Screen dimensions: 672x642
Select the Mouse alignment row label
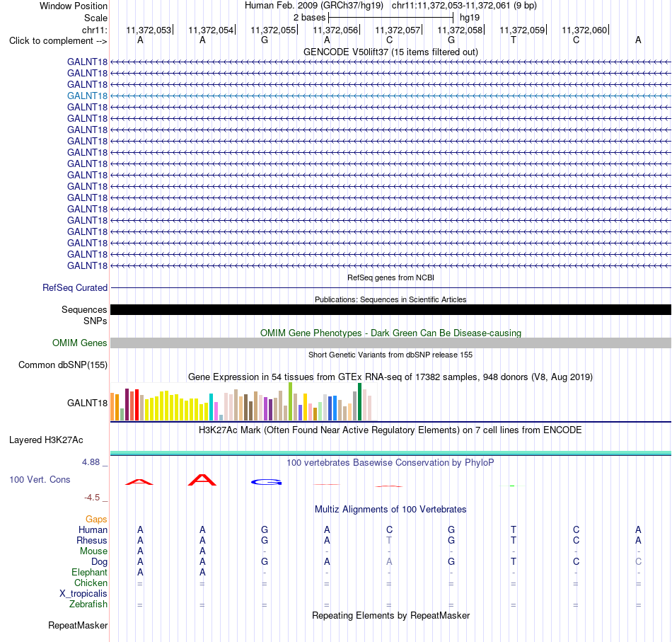93,551
